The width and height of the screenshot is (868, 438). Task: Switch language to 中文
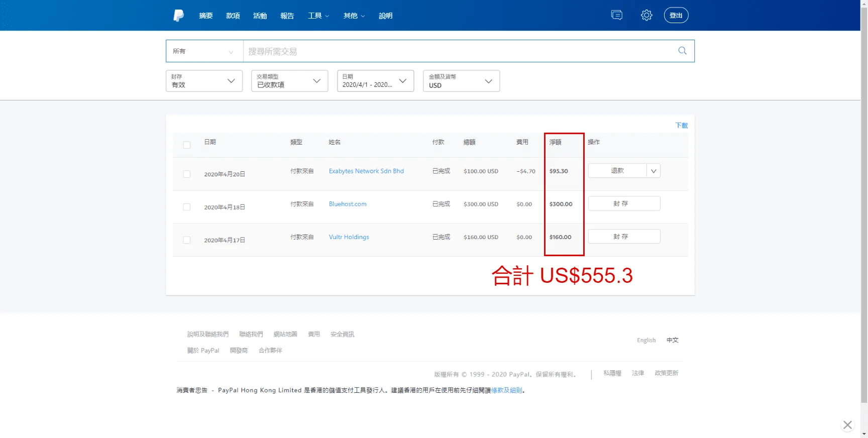tap(673, 340)
